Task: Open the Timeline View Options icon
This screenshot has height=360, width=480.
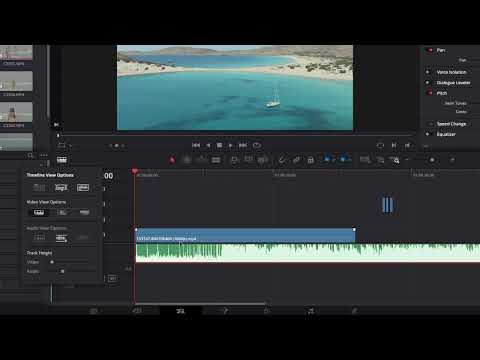Action: 62,160
